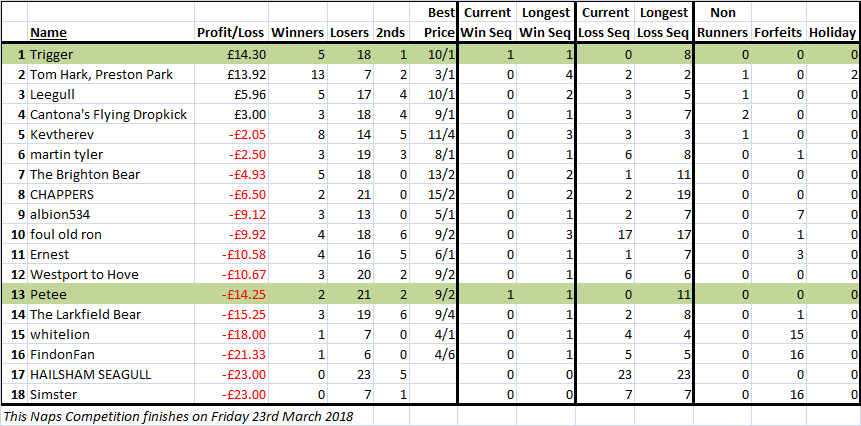Select the underlined Name column header

click(x=48, y=33)
